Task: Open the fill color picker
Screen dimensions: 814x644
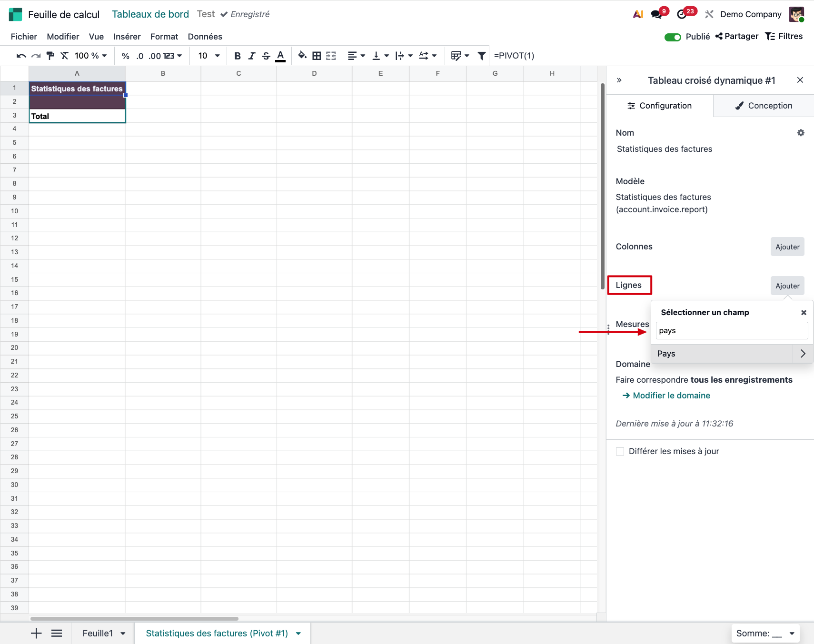Action: click(302, 56)
